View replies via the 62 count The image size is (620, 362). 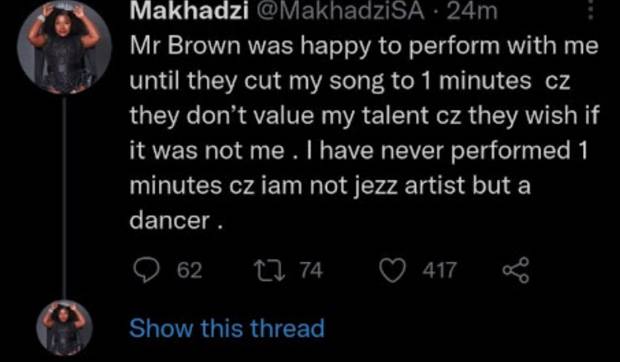coord(189,271)
